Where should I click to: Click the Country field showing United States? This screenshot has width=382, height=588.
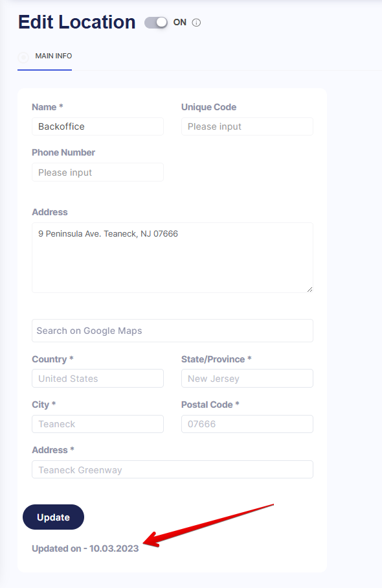point(98,379)
